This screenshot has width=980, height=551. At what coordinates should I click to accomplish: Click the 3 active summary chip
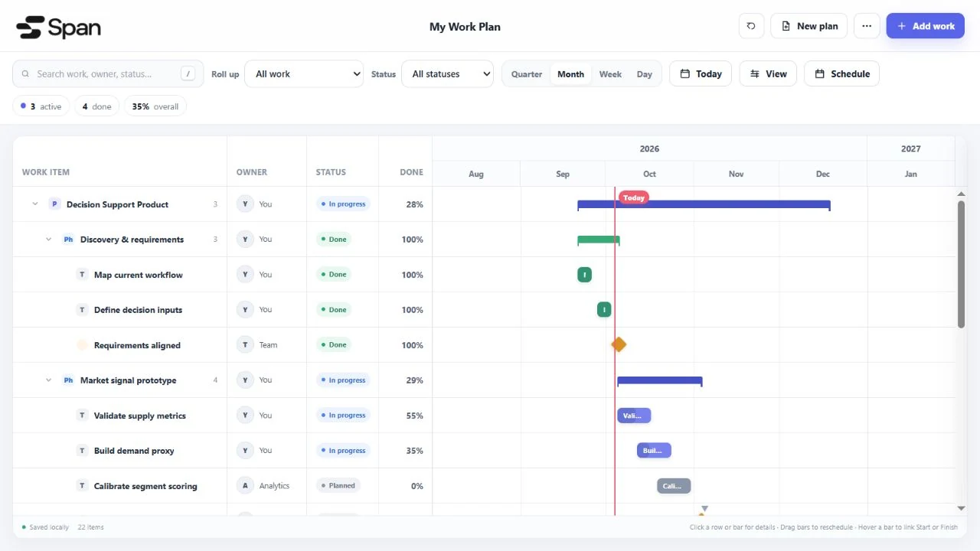pyautogui.click(x=41, y=106)
